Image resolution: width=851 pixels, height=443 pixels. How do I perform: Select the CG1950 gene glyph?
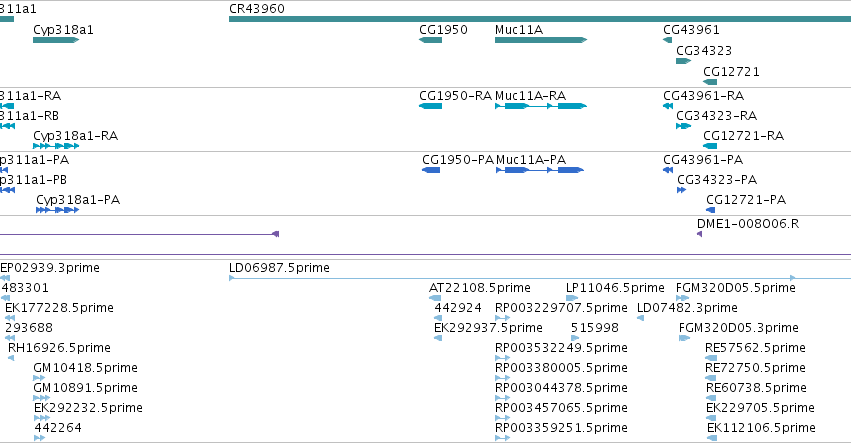click(430, 40)
